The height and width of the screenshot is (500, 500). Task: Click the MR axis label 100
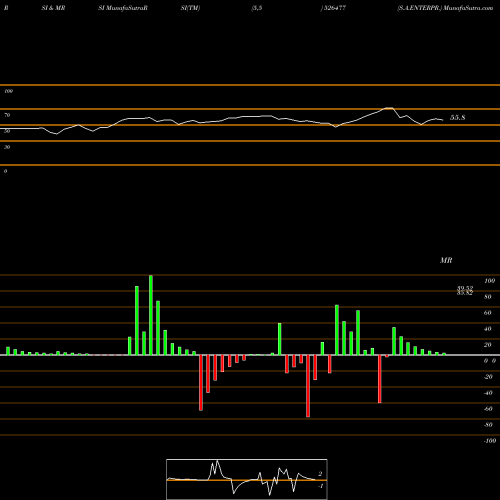[x=490, y=281]
